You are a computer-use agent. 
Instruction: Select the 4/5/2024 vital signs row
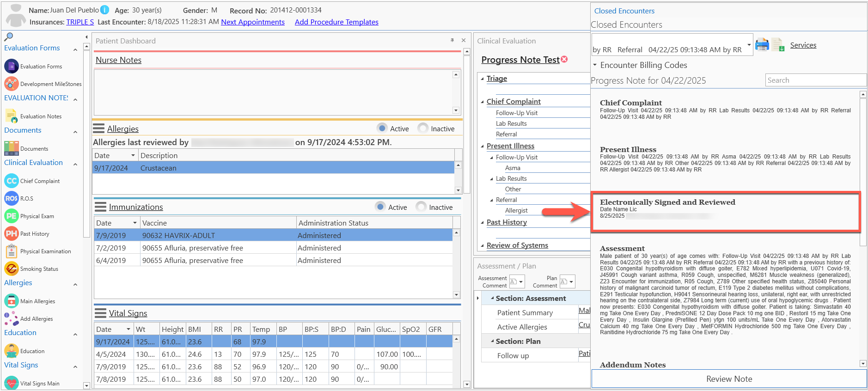(273, 354)
